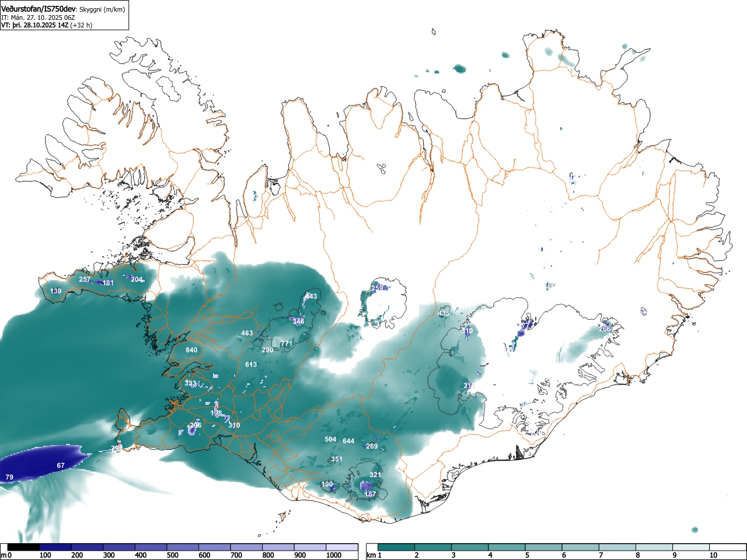Click the "8" label on the kilometer legend

click(x=637, y=555)
